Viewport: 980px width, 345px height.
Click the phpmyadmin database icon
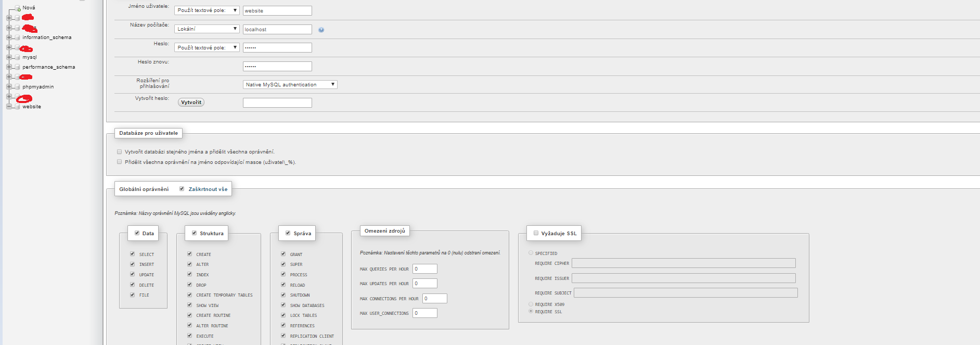[x=17, y=87]
